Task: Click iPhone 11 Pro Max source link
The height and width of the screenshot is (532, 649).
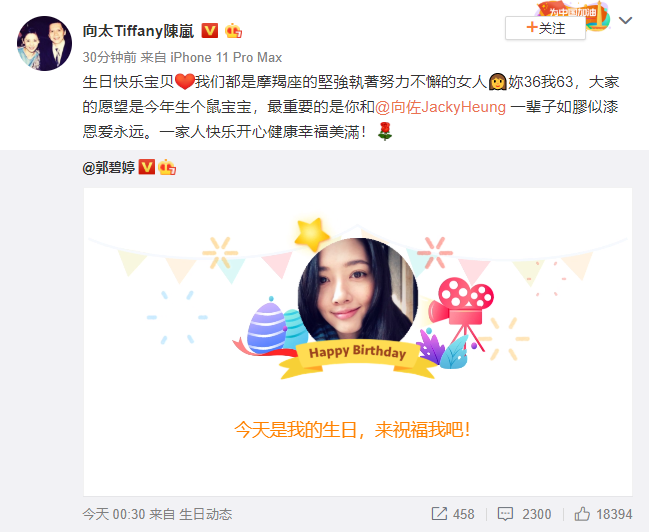Action: coord(226,57)
